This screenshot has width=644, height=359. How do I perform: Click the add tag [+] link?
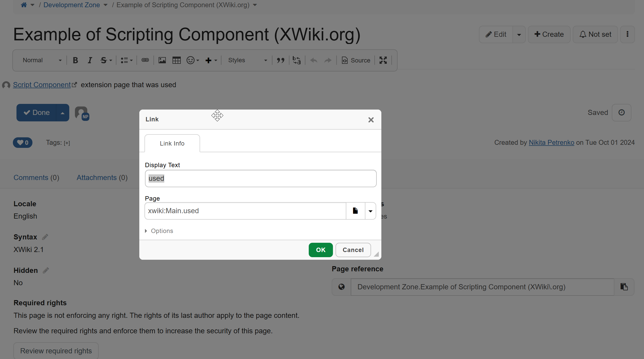[x=67, y=143]
